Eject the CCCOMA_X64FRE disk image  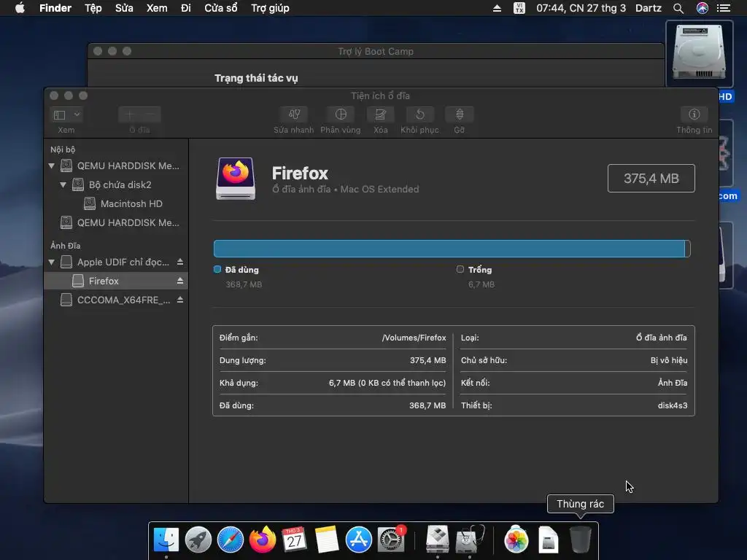tap(180, 300)
